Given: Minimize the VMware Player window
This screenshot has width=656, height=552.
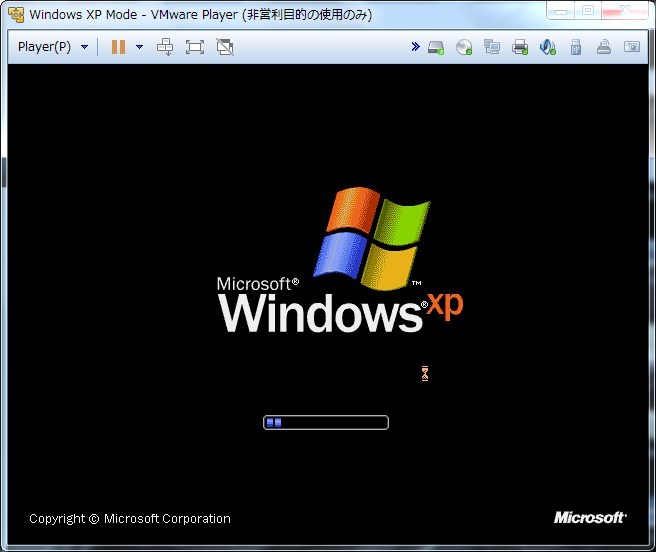Looking at the screenshot, I should 561,11.
